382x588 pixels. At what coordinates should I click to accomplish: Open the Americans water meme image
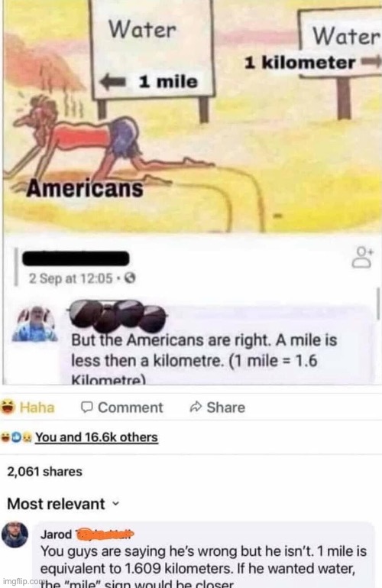(191, 116)
